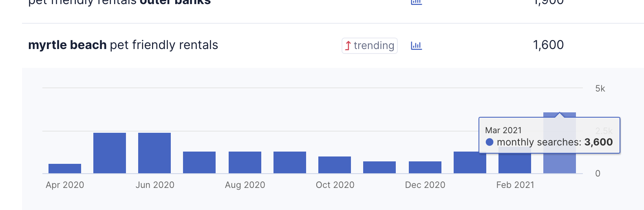The height and width of the screenshot is (210, 644).
Task: Select the May 2020 bar in the chart
Action: [x=110, y=153]
